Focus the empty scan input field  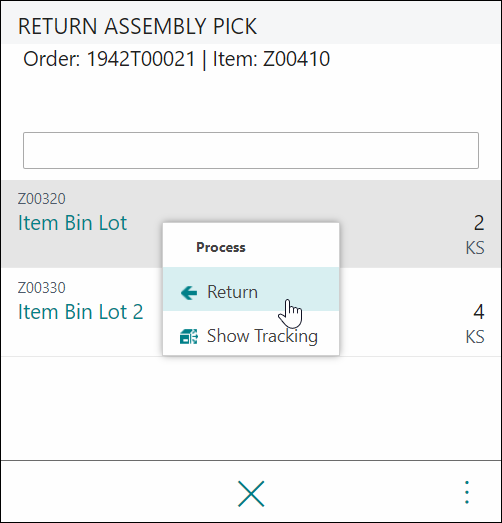coord(251,150)
